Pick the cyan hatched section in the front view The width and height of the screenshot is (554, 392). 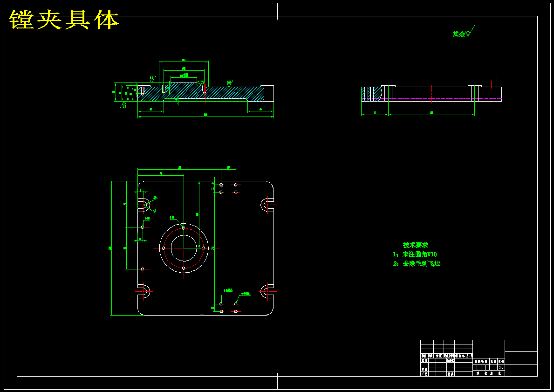click(201, 93)
